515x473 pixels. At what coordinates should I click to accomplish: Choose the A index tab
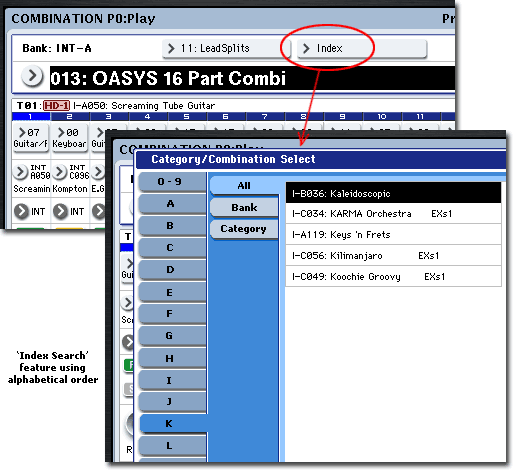(172, 204)
